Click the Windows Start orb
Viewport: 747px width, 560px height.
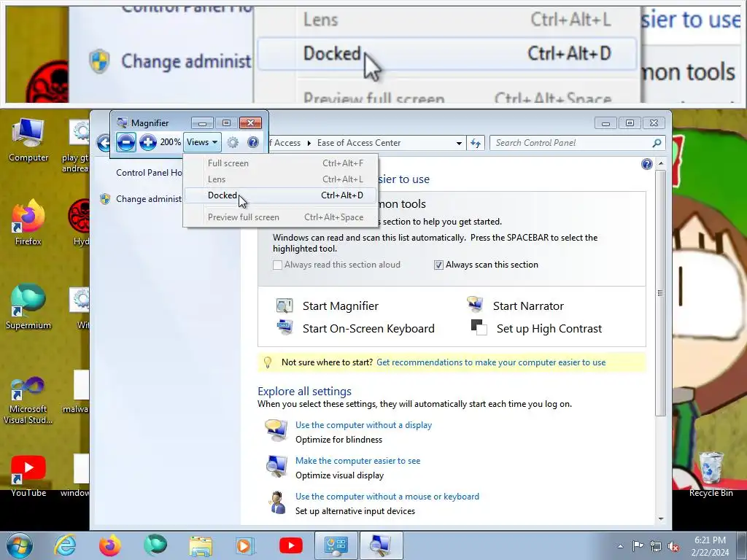click(19, 545)
